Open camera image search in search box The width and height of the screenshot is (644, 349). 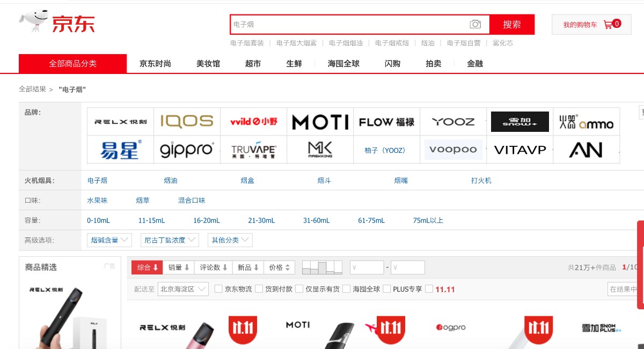coord(475,24)
